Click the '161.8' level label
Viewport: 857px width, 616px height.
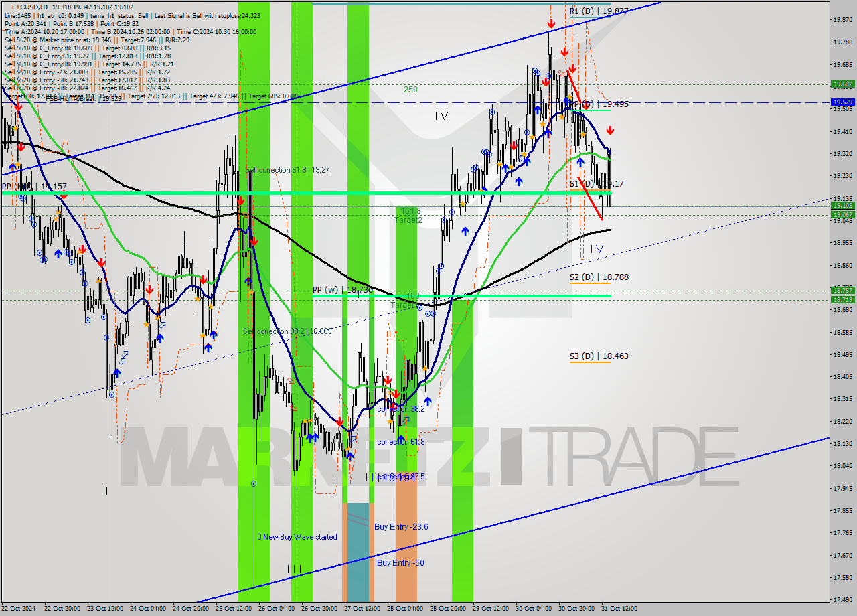(412, 210)
